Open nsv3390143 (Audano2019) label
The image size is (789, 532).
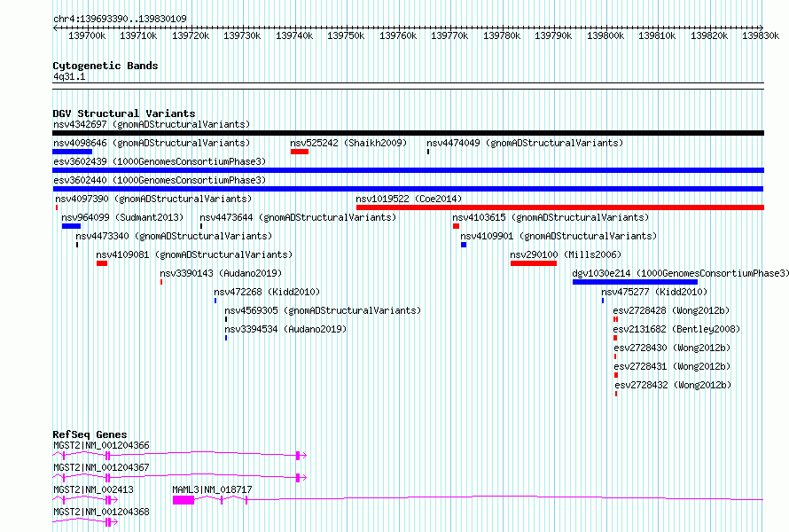pos(221,273)
